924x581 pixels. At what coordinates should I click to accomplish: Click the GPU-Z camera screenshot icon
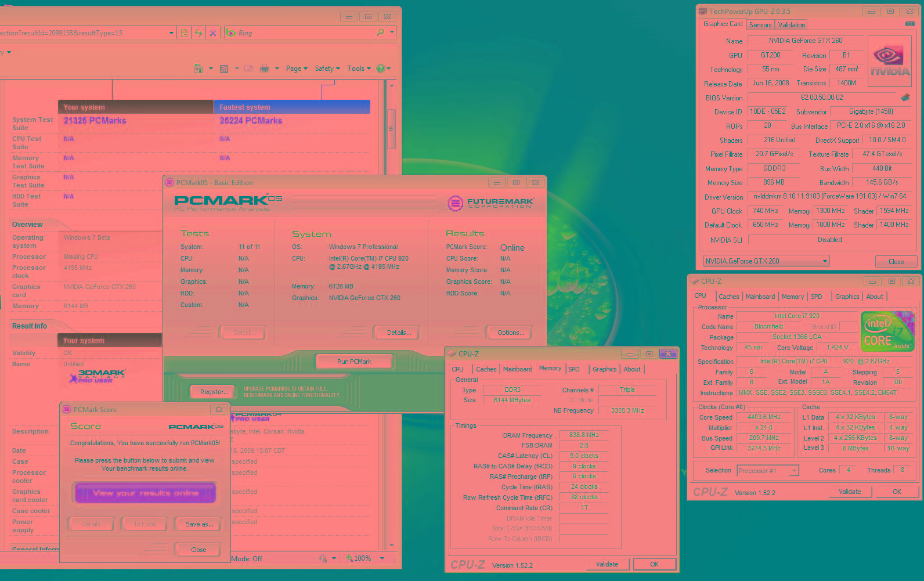pos(909,24)
